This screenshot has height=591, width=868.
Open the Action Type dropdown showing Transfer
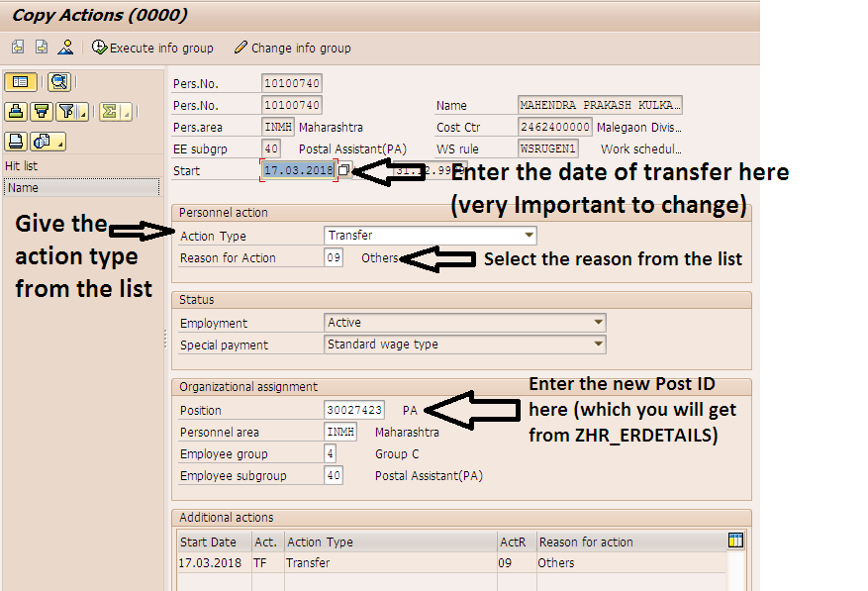tap(528, 236)
